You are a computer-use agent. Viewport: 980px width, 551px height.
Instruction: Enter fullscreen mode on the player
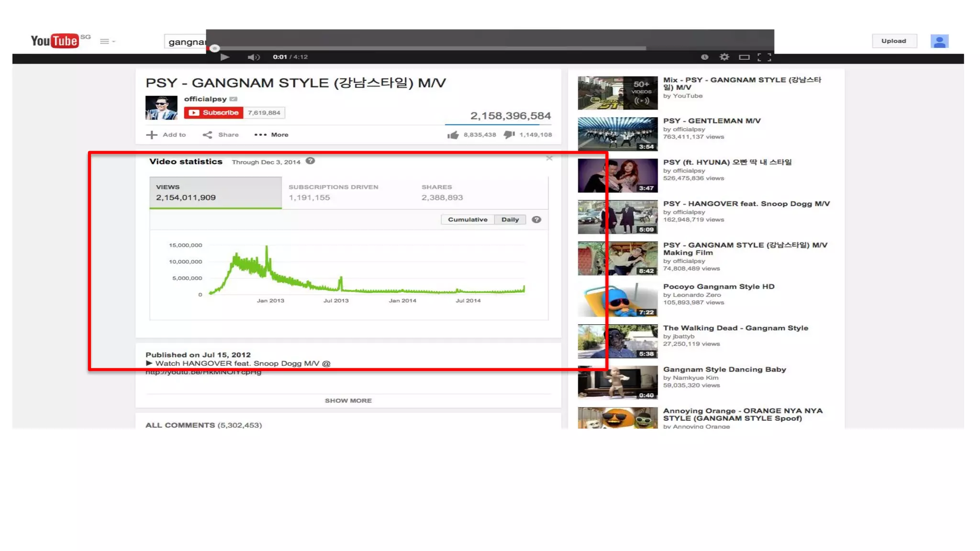(x=764, y=57)
